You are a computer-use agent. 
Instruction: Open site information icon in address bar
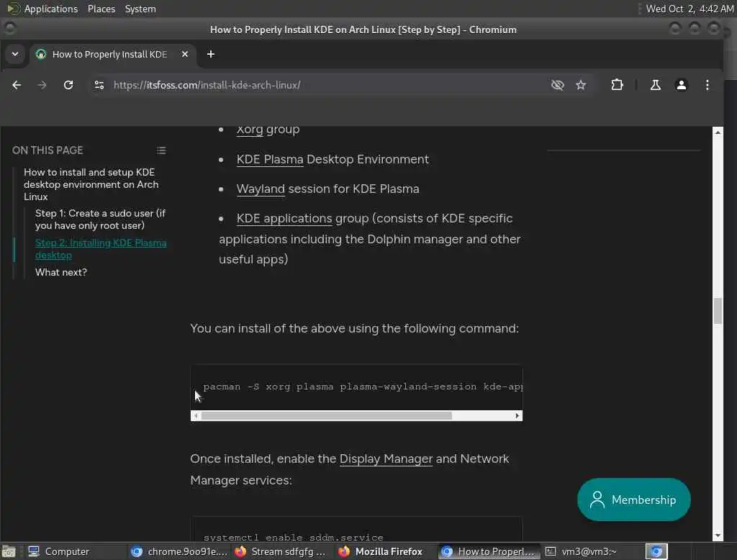[x=99, y=85]
